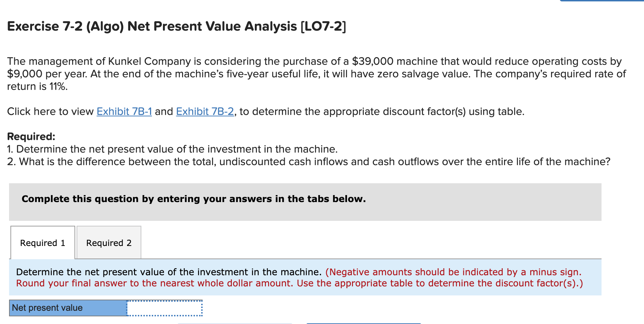This screenshot has width=644, height=324.
Task: Open Exhibit 7B-1 to view discount factors
Action: 124,112
